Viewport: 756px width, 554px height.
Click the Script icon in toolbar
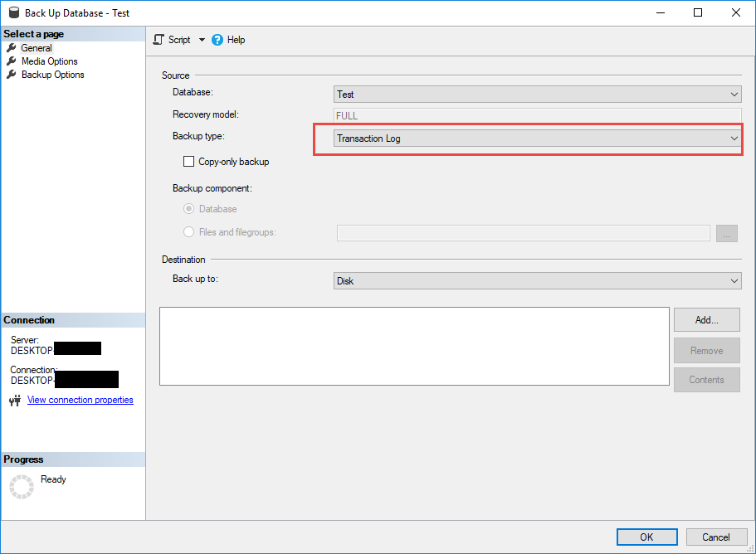pyautogui.click(x=159, y=40)
